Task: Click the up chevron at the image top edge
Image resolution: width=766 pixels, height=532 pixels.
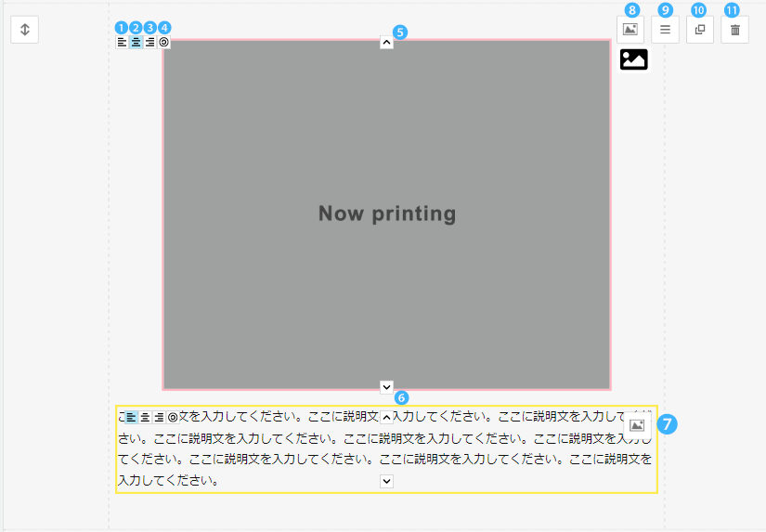Action: 386,42
